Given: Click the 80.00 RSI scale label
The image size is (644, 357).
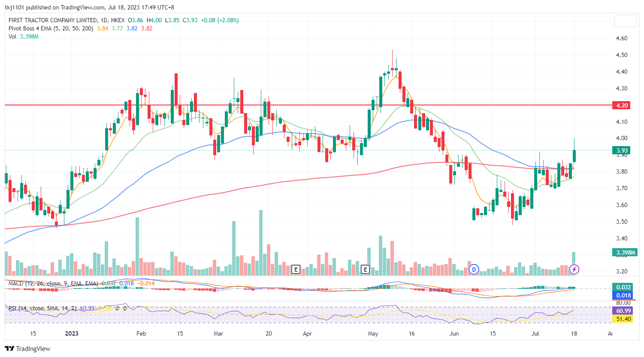Looking at the screenshot, I should (623, 303).
